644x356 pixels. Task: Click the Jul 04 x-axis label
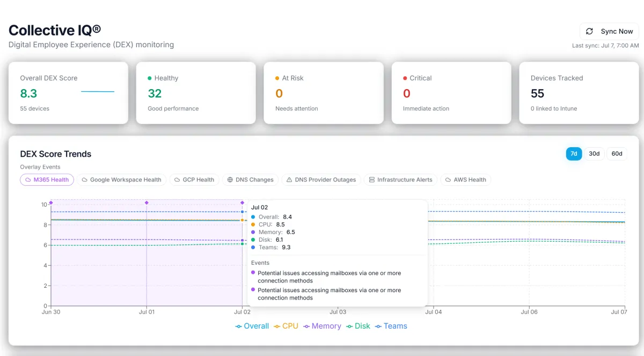click(x=433, y=311)
